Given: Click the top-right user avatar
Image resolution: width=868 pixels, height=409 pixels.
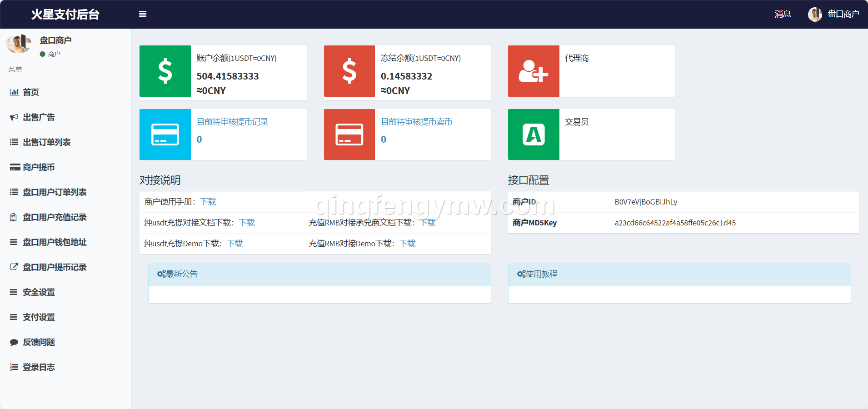Looking at the screenshot, I should (815, 14).
